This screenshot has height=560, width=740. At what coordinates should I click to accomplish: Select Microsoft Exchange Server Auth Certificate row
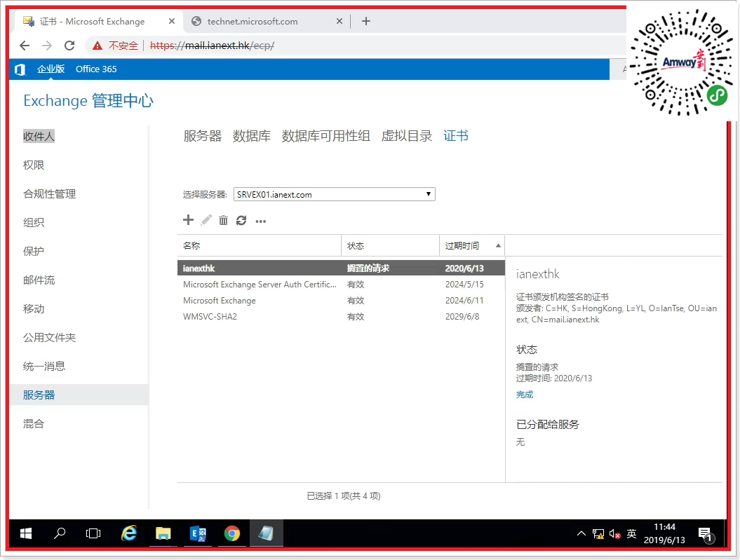tap(341, 285)
